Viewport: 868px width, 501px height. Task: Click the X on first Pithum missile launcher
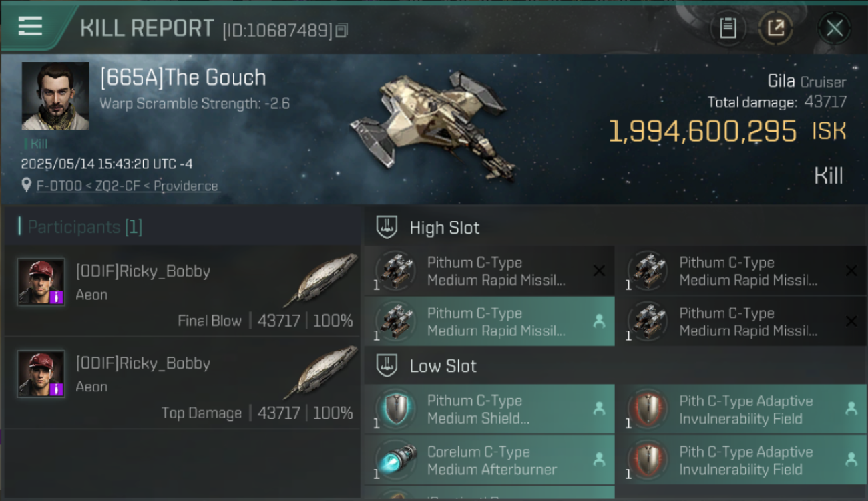point(599,271)
